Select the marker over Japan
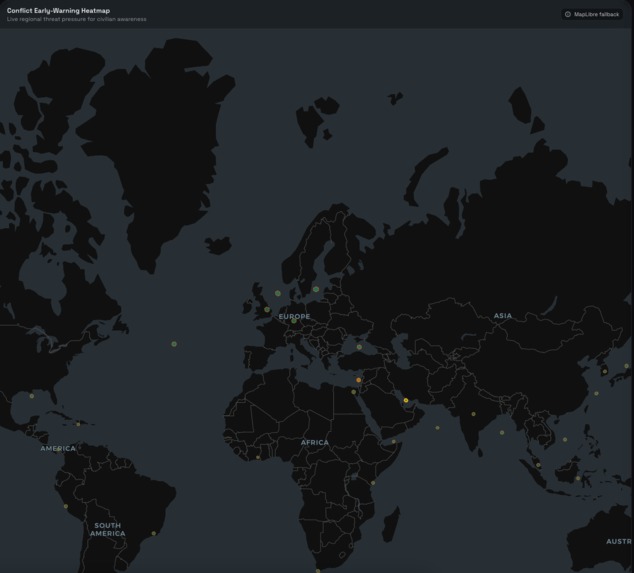 point(626,366)
